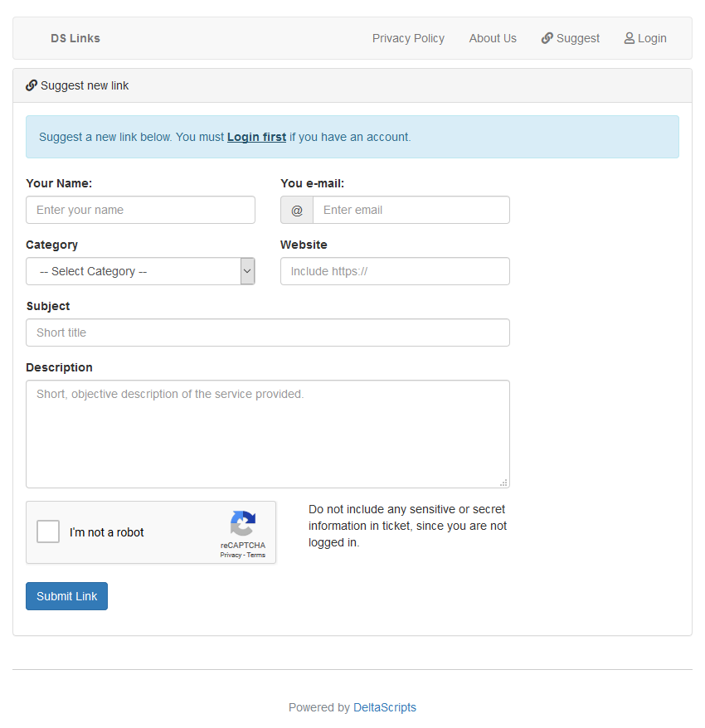Visit the DeltaScripts footer link
705x728 pixels.
tap(385, 707)
